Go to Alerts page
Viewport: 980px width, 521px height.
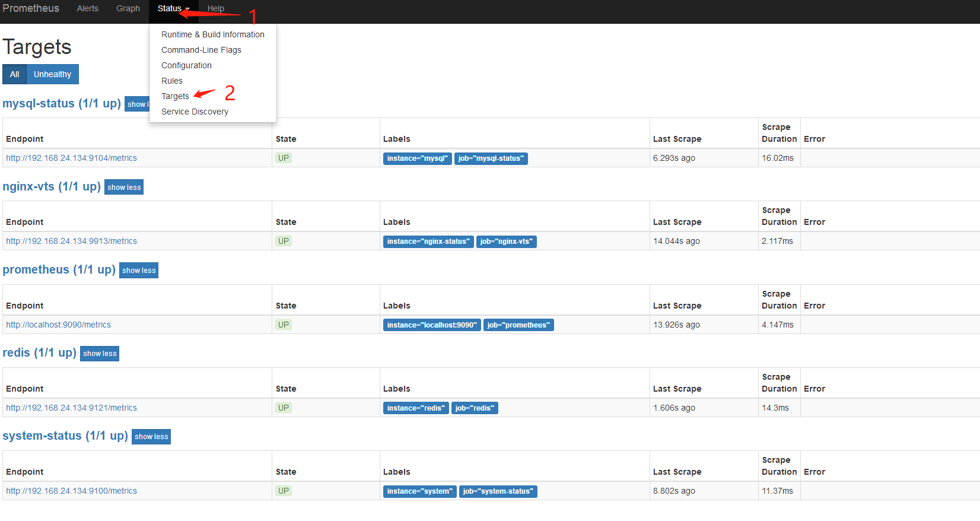click(x=88, y=8)
